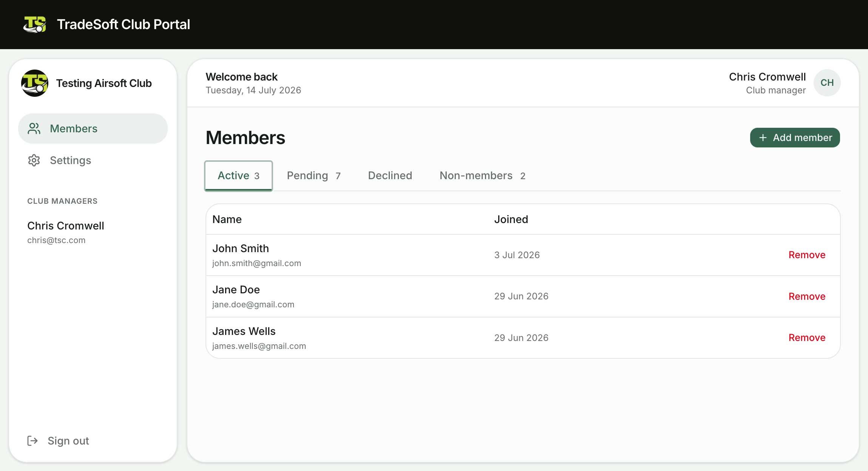The height and width of the screenshot is (471, 868).
Task: Remove James Wells from members
Action: 807,338
